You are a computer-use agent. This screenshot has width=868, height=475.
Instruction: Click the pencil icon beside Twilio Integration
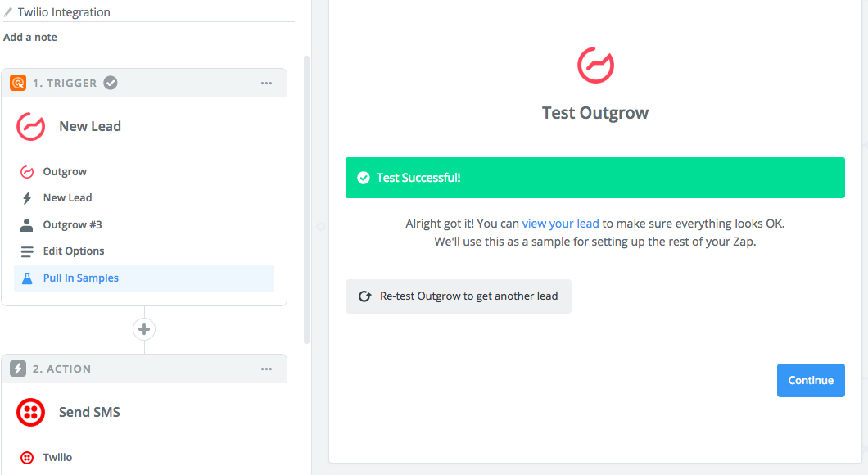click(7, 11)
